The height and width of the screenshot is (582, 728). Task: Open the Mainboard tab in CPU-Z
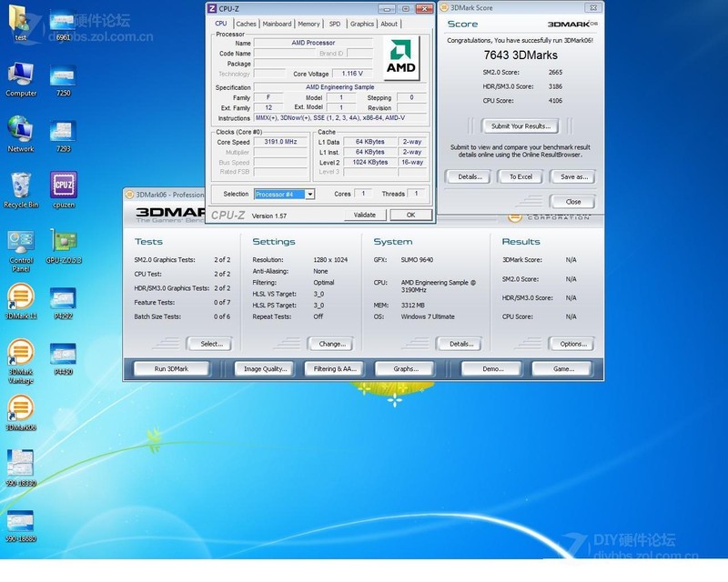click(278, 24)
